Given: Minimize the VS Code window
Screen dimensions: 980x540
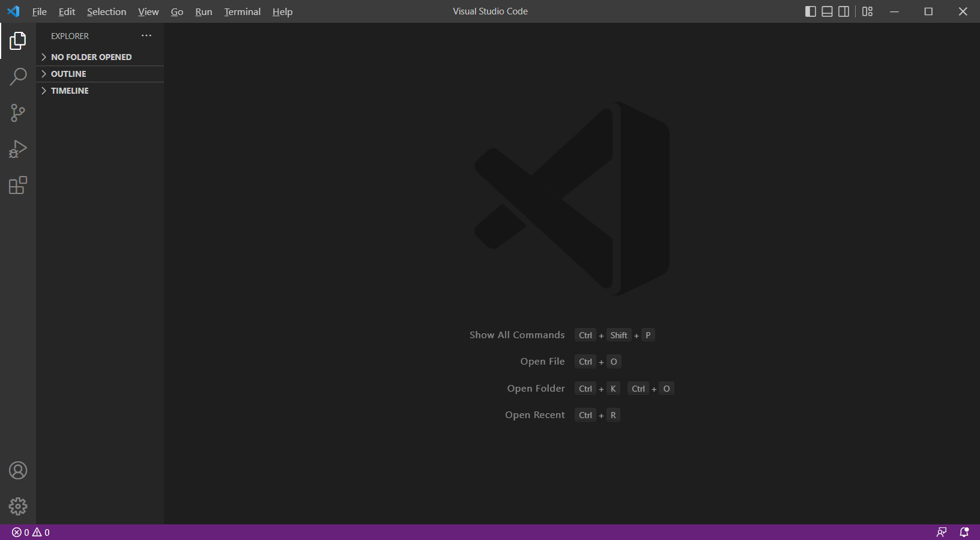Looking at the screenshot, I should 894,11.
